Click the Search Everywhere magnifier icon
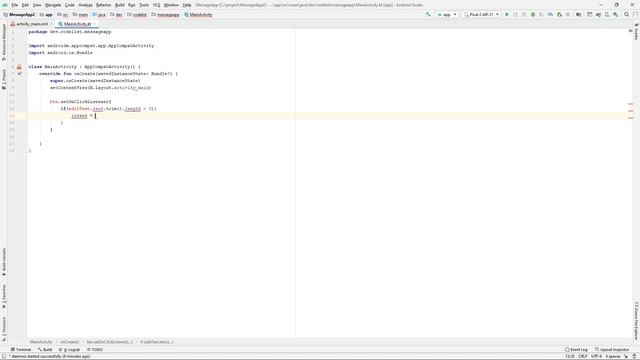Image resolution: width=640 pixels, height=360 pixels. pos(627,14)
